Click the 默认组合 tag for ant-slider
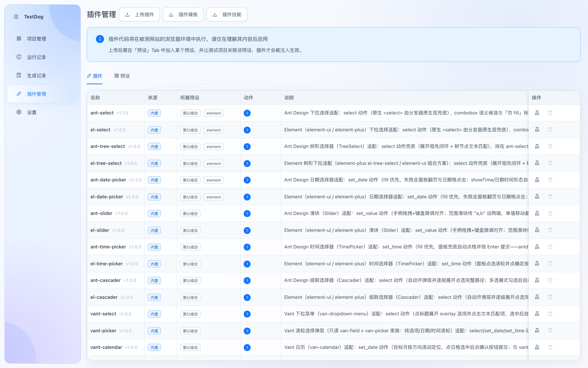The height and width of the screenshot is (368, 588). (x=190, y=214)
